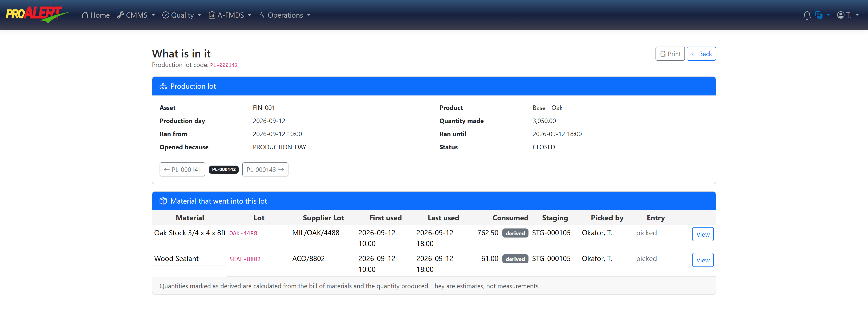
Task: Click lot code OAK-4488
Action: click(x=243, y=233)
